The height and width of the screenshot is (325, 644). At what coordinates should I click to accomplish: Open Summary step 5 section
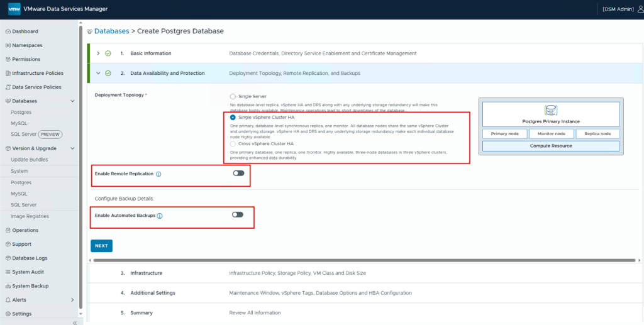pyautogui.click(x=365, y=312)
